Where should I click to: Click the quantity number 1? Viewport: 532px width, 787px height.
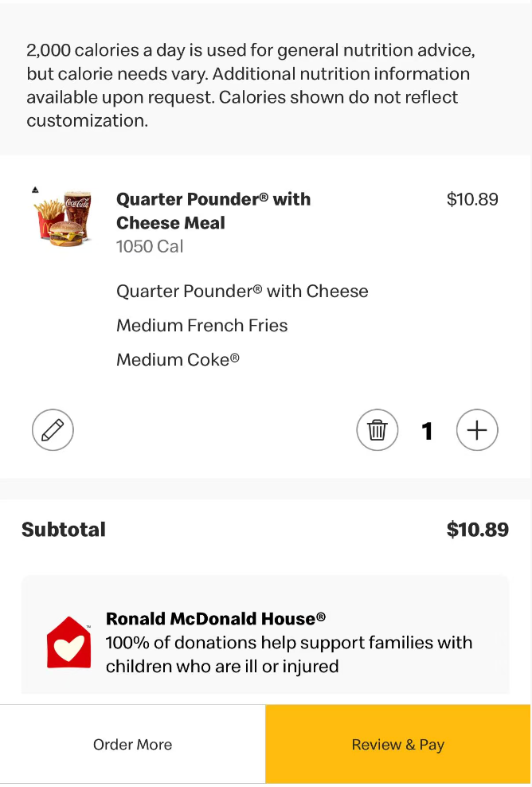tap(427, 431)
